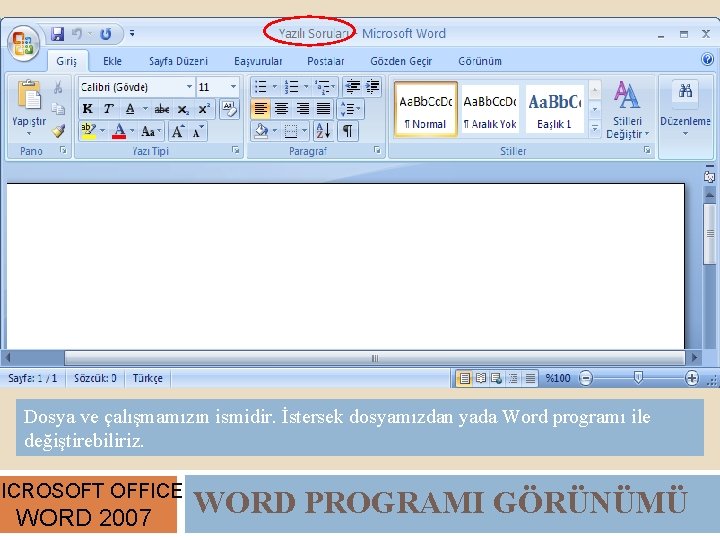Expand the styles gallery more arrow
This screenshot has height=540, width=720.
click(595, 129)
